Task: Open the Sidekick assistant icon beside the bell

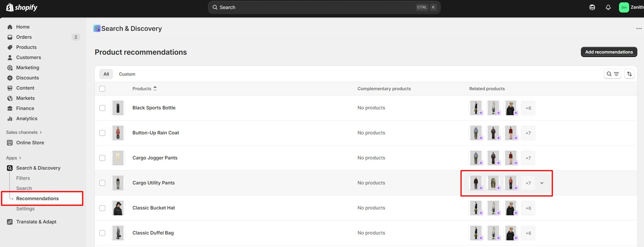Action: pos(592,7)
